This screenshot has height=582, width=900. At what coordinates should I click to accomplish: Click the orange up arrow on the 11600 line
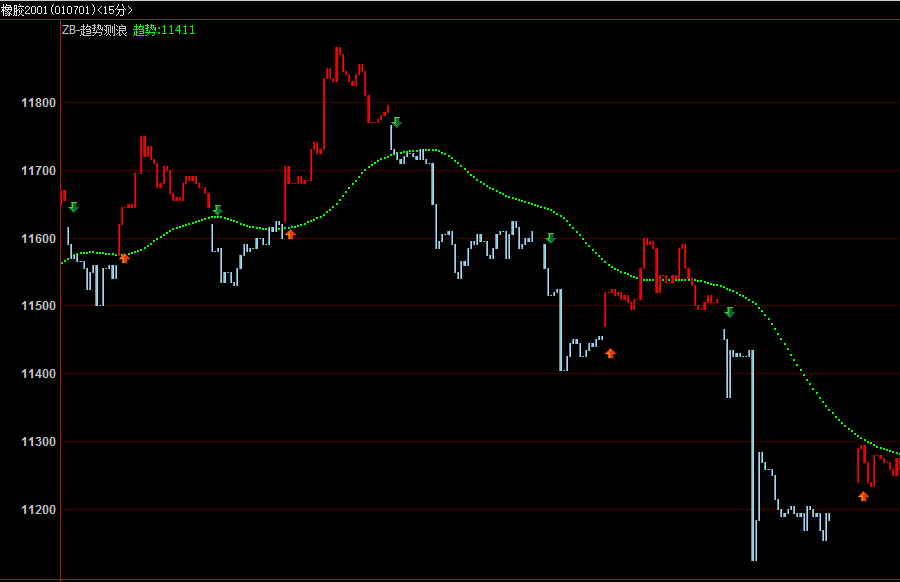pyautogui.click(x=290, y=234)
